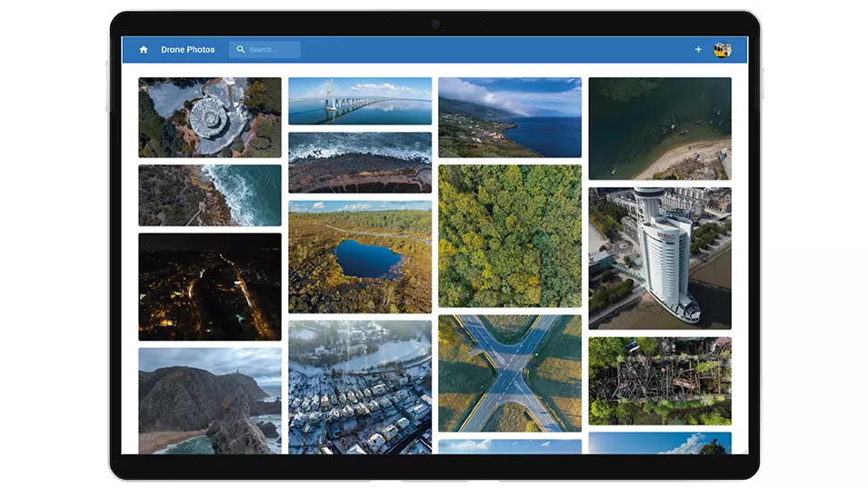Open the user profile avatar

[723, 50]
